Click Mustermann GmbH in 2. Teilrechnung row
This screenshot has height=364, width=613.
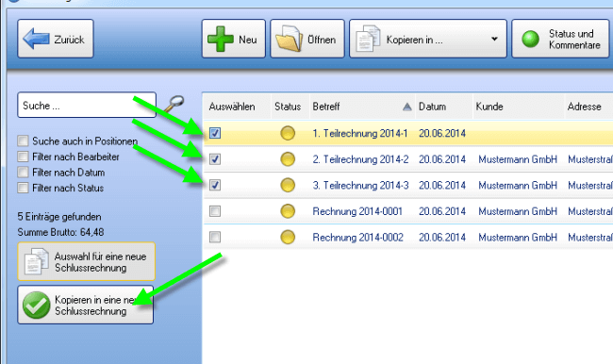518,159
